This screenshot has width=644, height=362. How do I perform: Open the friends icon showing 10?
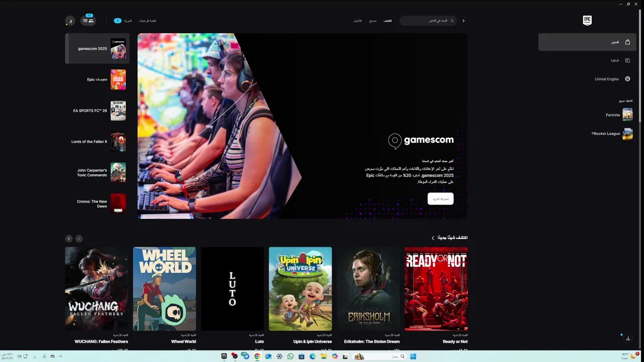pos(88,21)
